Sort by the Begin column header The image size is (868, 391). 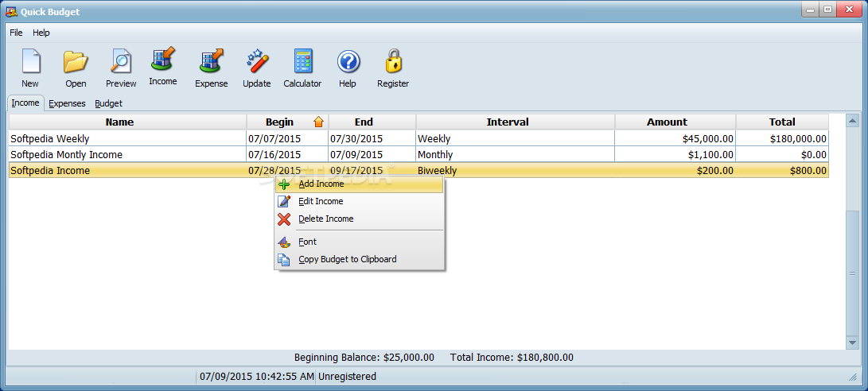tap(287, 122)
